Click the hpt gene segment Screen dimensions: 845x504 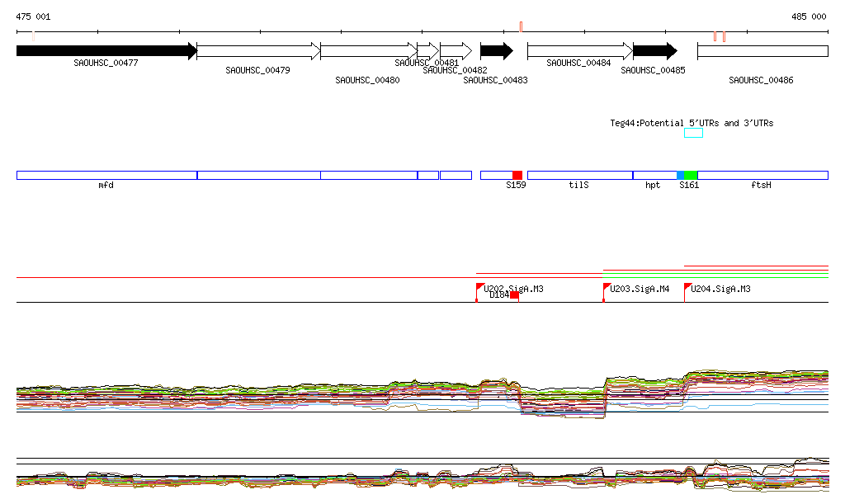[x=654, y=175]
